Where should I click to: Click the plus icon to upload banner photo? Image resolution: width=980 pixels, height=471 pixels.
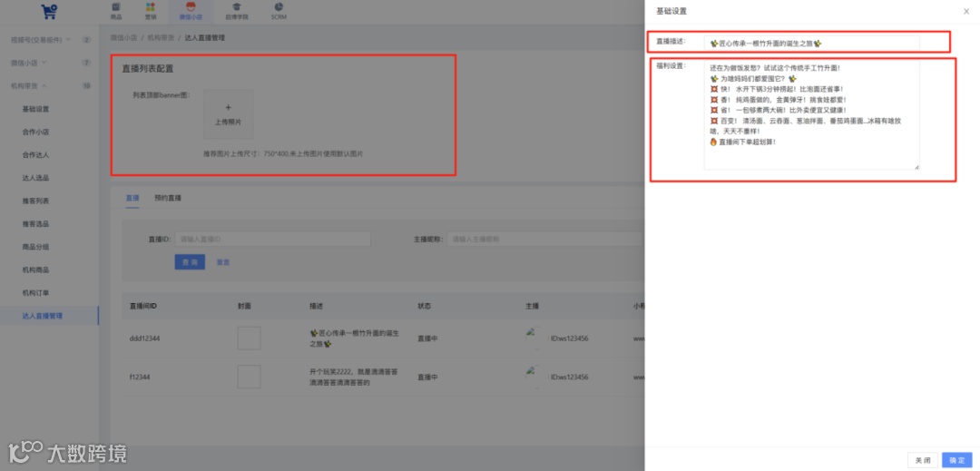pyautogui.click(x=228, y=107)
